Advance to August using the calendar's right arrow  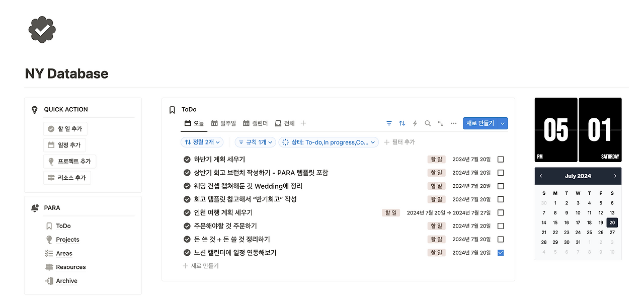615,176
